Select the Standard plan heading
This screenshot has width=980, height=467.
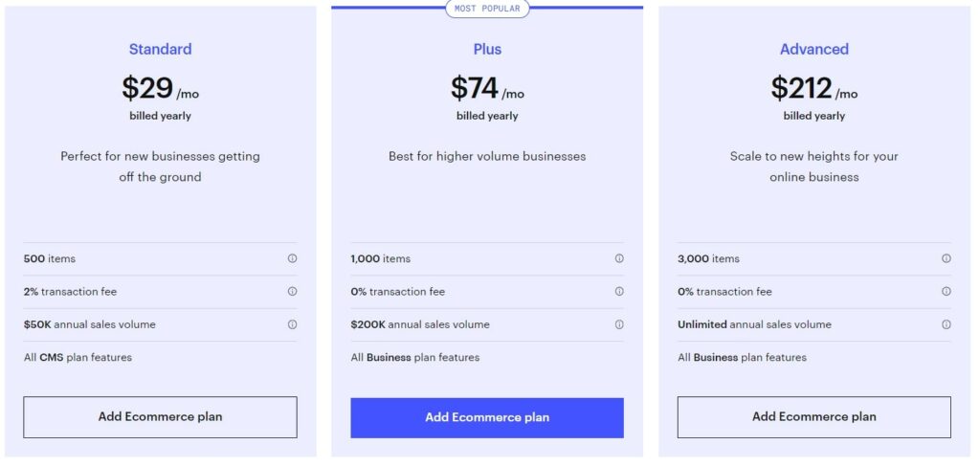[160, 49]
